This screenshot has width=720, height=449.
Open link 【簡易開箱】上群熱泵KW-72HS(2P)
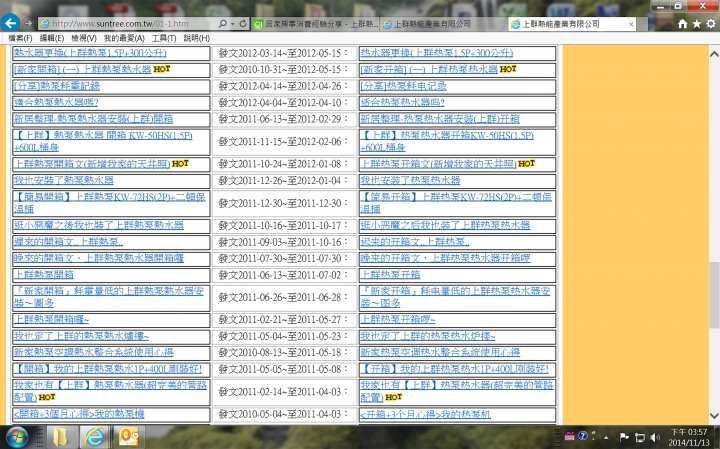109,197
